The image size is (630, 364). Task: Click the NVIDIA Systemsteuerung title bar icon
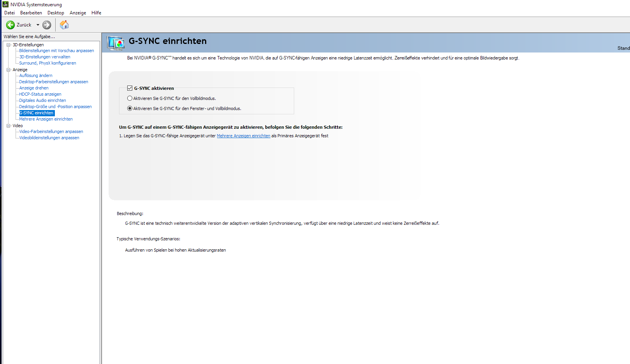point(5,4)
